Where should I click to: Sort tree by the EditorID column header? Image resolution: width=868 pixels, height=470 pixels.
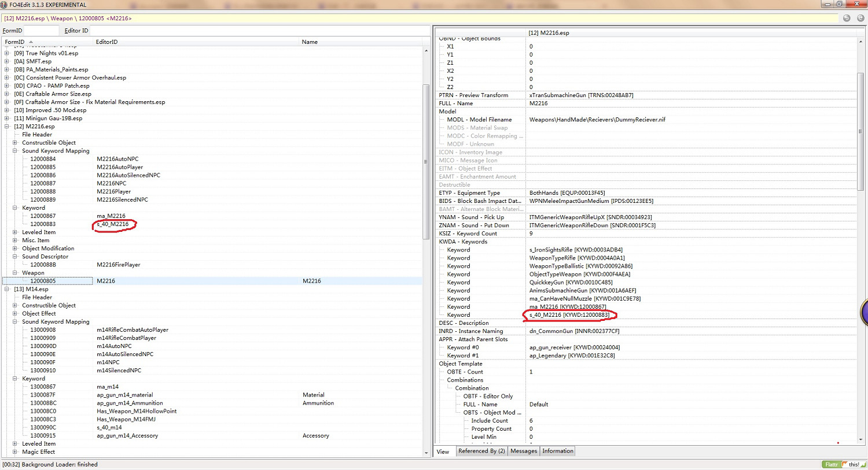(106, 42)
